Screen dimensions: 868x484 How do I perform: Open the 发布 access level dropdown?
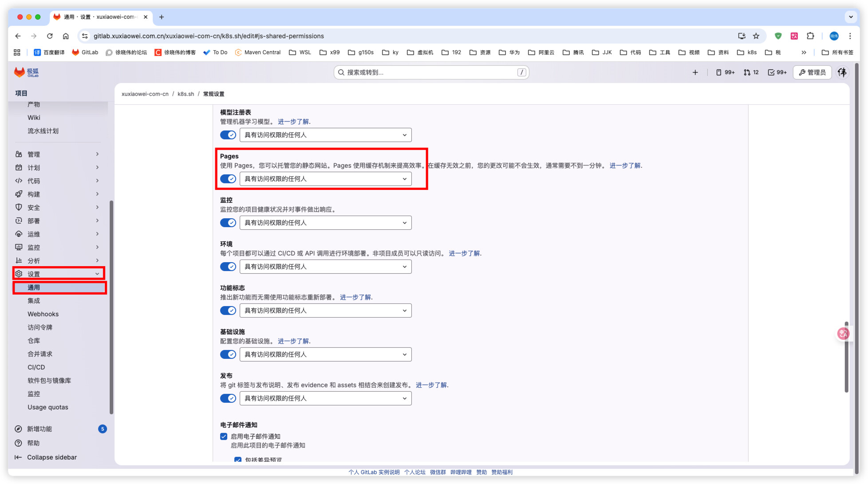pyautogui.click(x=325, y=398)
